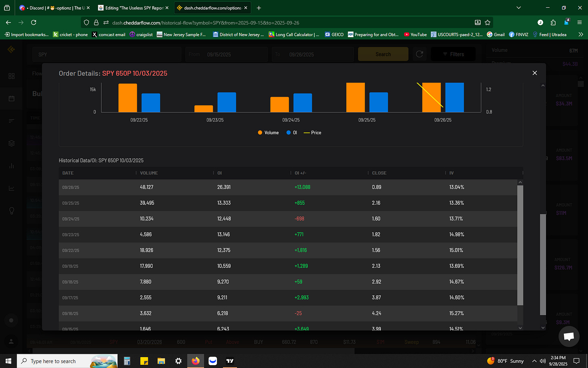The image size is (588, 368).
Task: Open the Feed | Utradea bookmark
Action: click(549, 35)
